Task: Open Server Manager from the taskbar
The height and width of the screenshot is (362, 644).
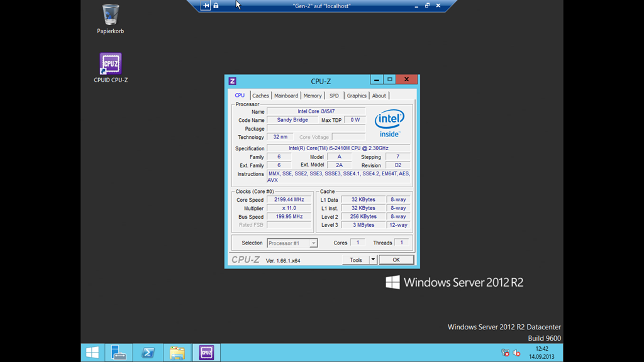Action: 119,353
